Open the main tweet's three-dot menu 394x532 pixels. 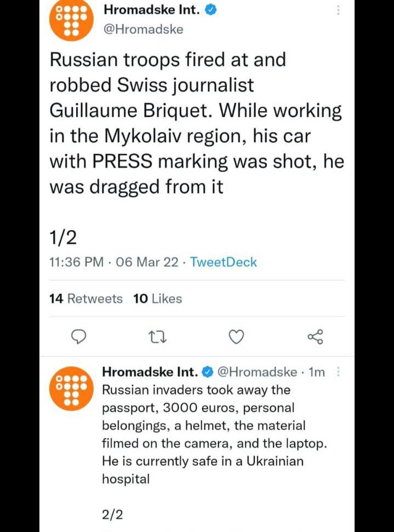338,10
